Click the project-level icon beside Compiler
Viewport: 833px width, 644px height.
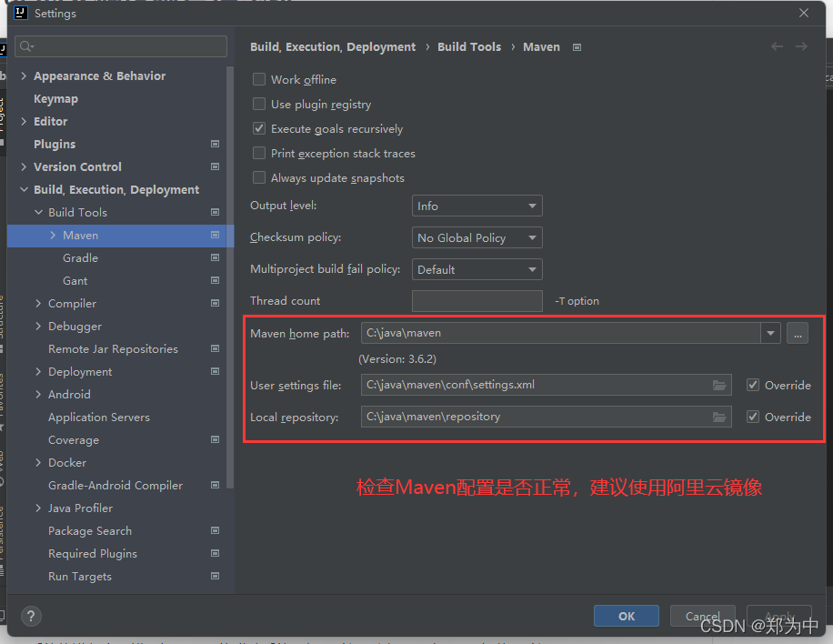tap(216, 304)
